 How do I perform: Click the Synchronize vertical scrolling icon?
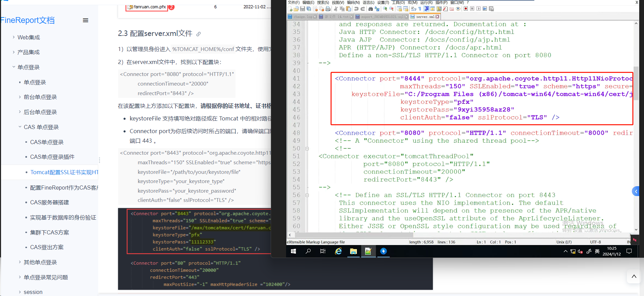[399, 9]
